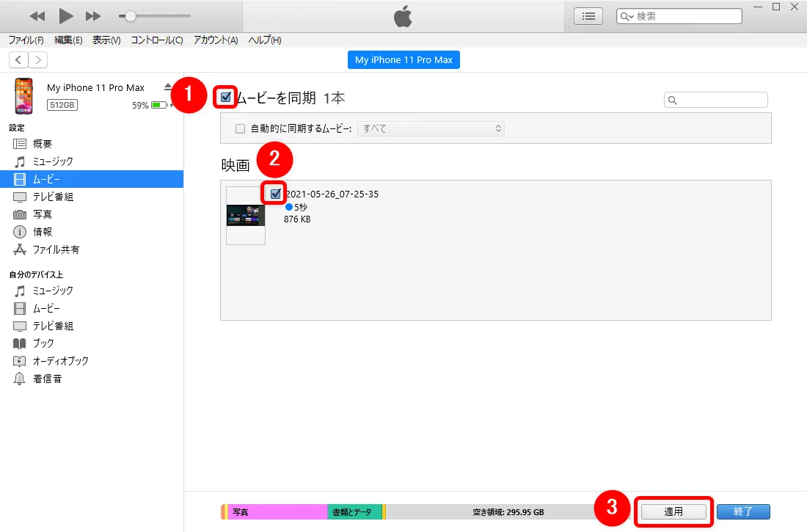The image size is (807, 532).
Task: Click the rewind playback button
Action: [x=37, y=16]
